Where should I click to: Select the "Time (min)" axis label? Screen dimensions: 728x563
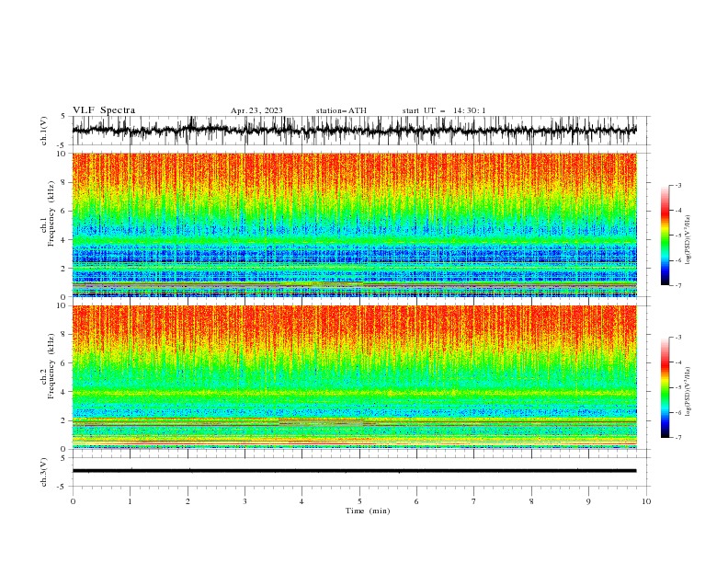click(368, 511)
